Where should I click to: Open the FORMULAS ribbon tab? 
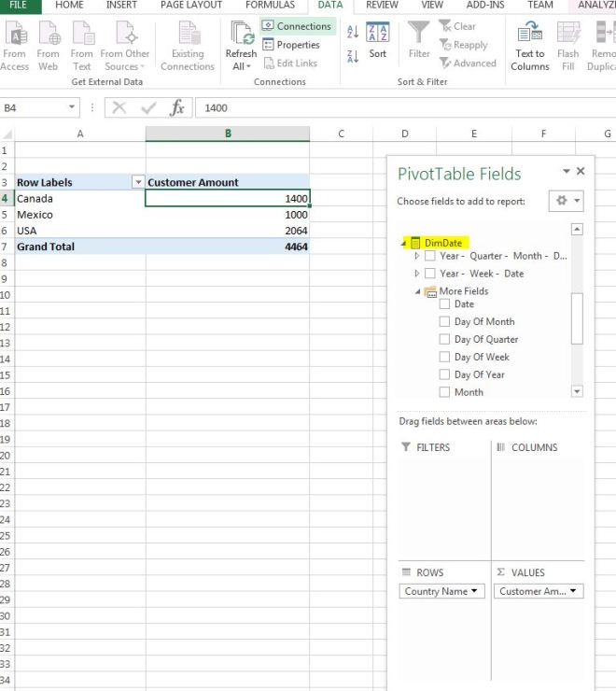270,5
